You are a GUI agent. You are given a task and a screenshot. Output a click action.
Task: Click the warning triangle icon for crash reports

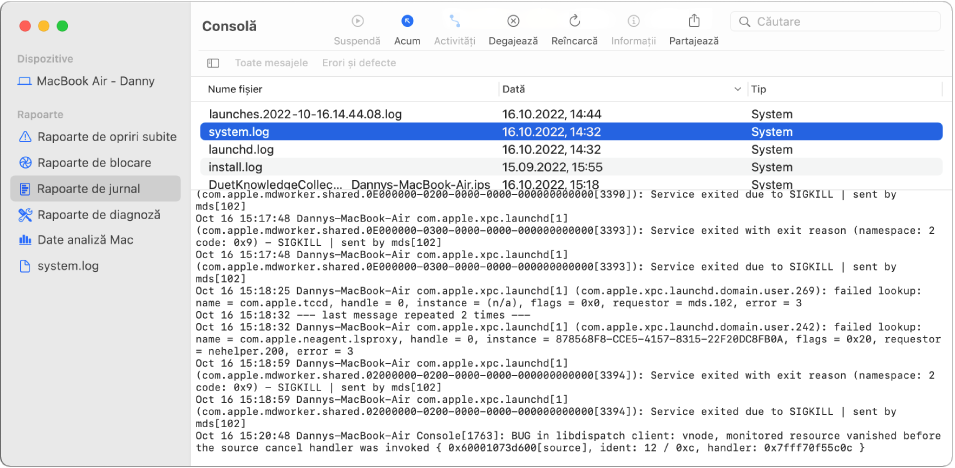tap(25, 136)
